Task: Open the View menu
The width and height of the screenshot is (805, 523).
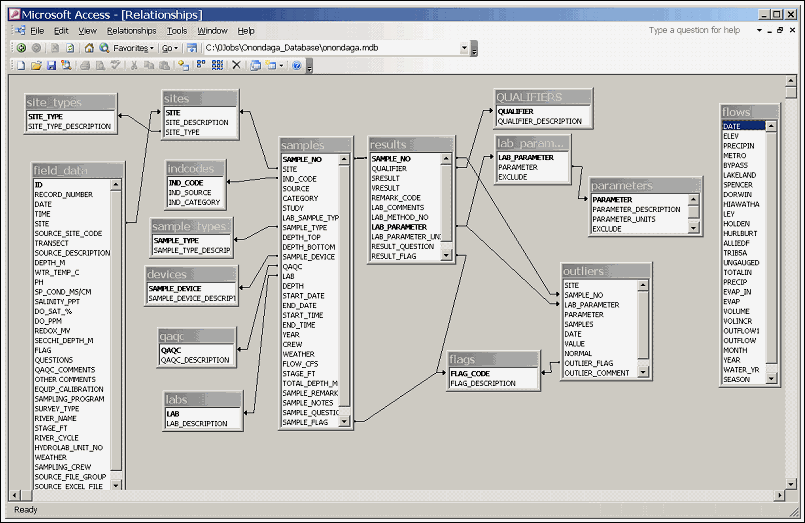Action: (x=87, y=31)
